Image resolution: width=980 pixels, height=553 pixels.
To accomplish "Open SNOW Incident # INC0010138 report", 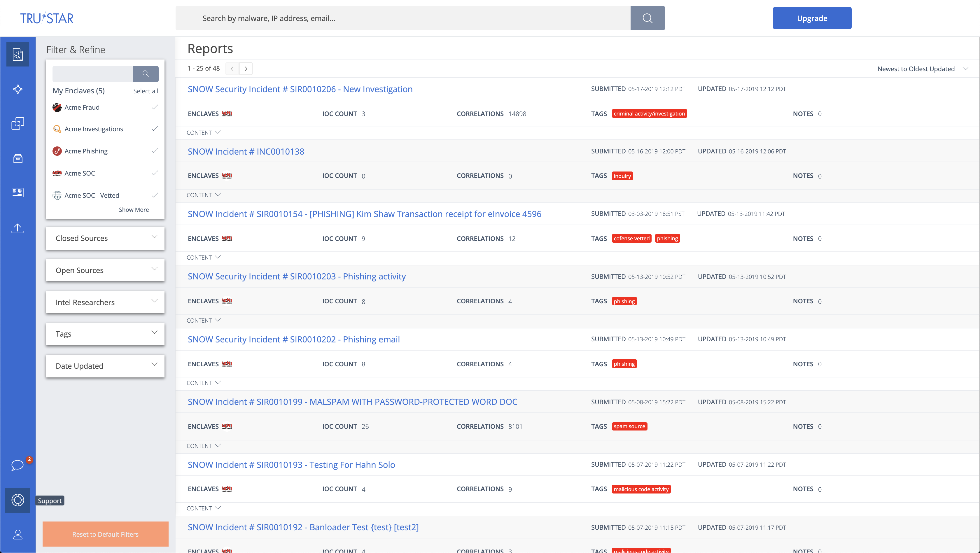I will tap(246, 151).
